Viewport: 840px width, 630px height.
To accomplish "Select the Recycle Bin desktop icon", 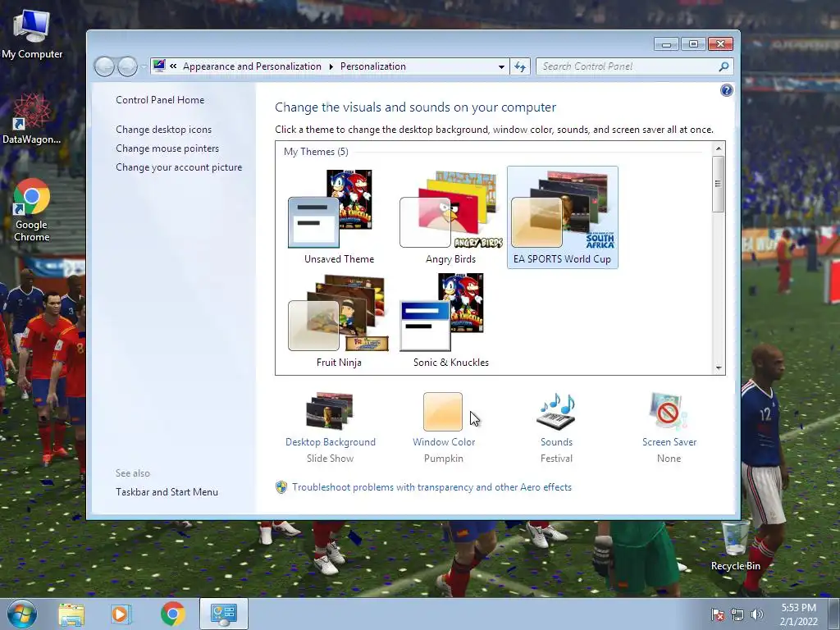I will (x=736, y=546).
